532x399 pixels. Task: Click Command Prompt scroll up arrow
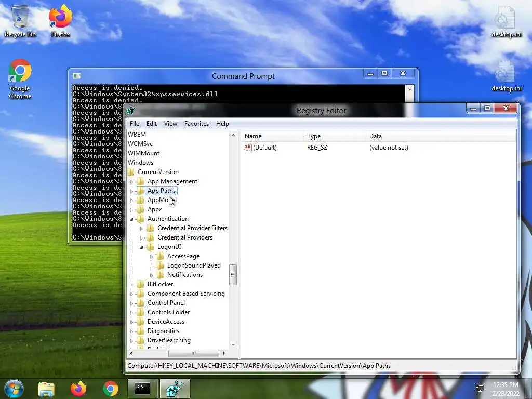410,89
